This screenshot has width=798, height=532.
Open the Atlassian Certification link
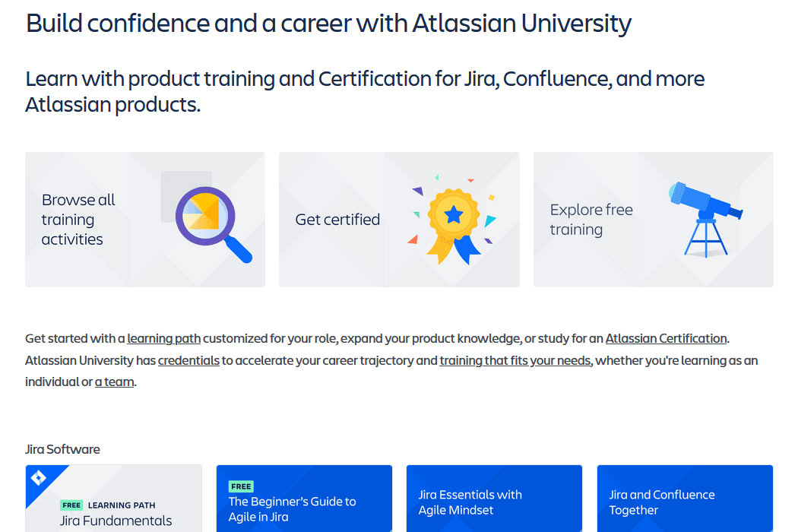[x=666, y=338]
